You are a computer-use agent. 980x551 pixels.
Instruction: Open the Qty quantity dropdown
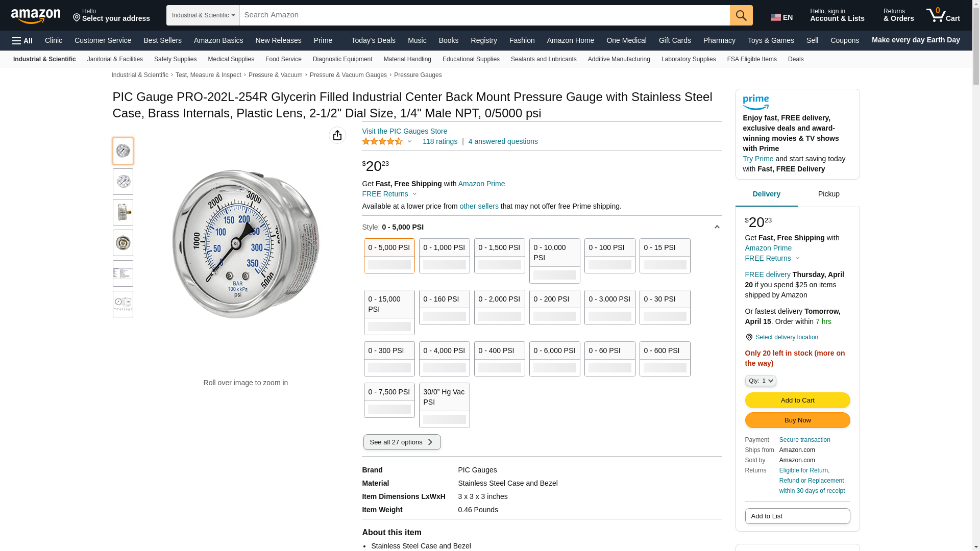tap(761, 381)
